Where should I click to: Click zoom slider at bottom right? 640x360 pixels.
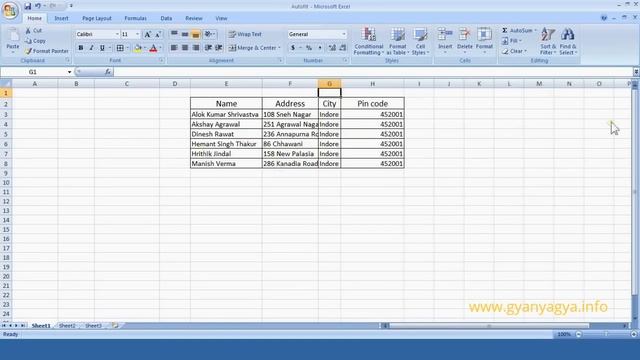click(x=606, y=334)
